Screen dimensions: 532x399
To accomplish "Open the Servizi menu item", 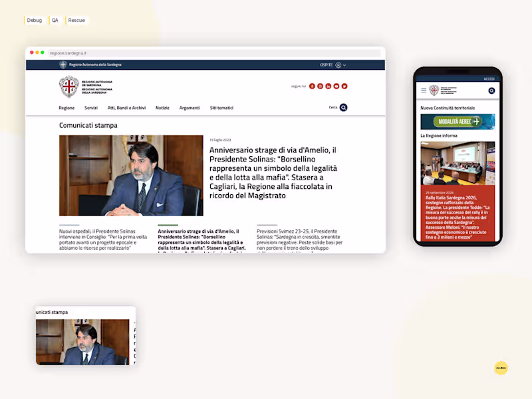I will (x=91, y=108).
